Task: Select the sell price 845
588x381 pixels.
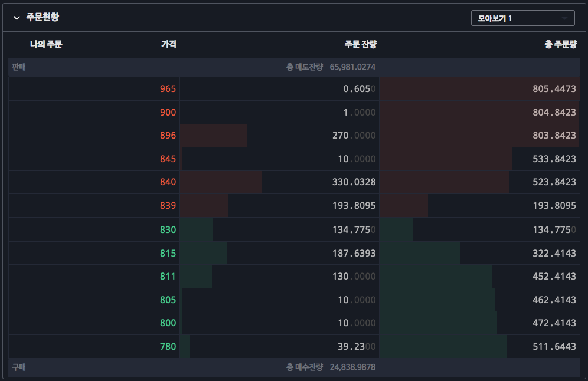Action: click(168, 159)
